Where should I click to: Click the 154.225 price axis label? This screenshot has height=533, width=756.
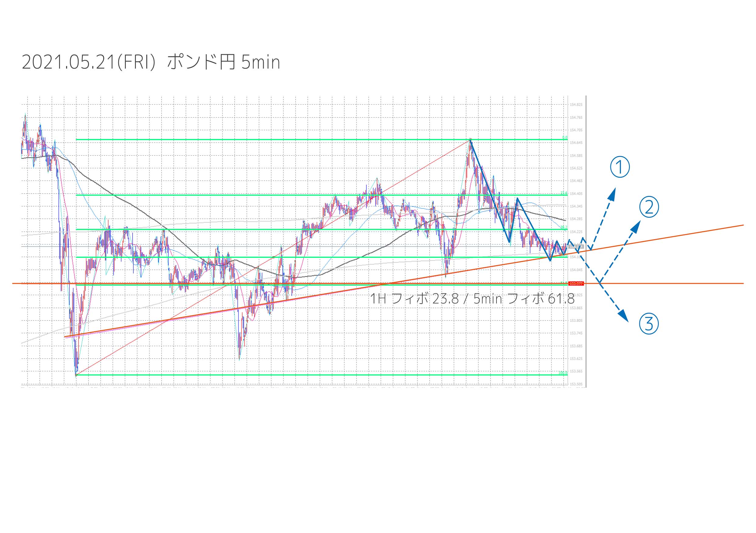coord(576,232)
